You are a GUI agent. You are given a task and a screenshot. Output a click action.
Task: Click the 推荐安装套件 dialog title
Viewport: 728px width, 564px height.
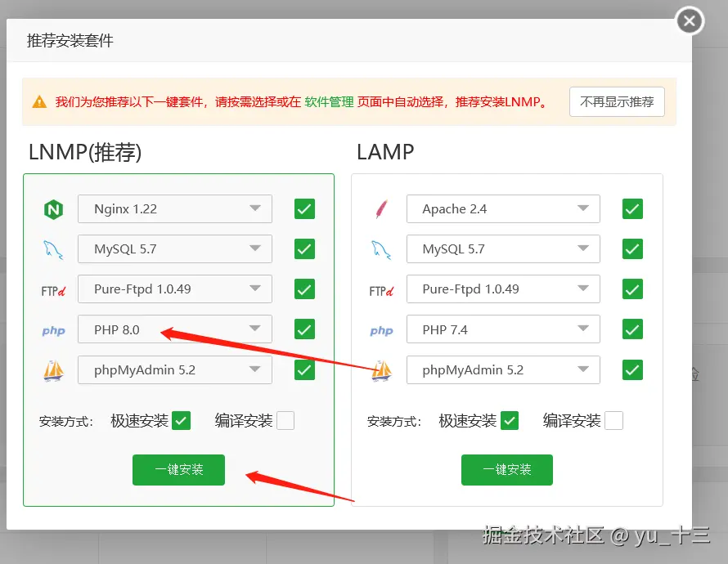click(70, 41)
